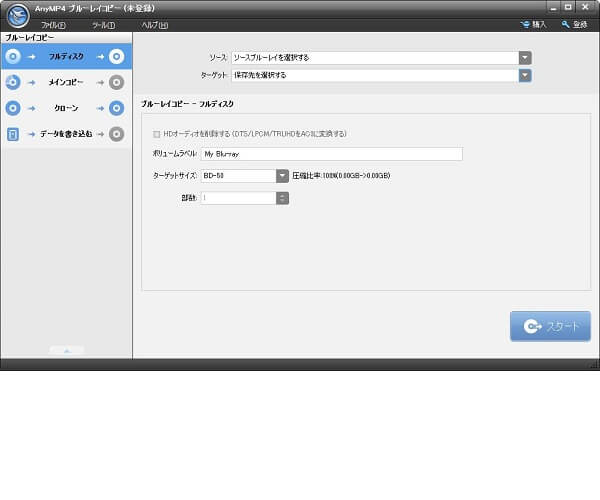Click the key register icon
The image size is (600, 500).
tap(566, 24)
